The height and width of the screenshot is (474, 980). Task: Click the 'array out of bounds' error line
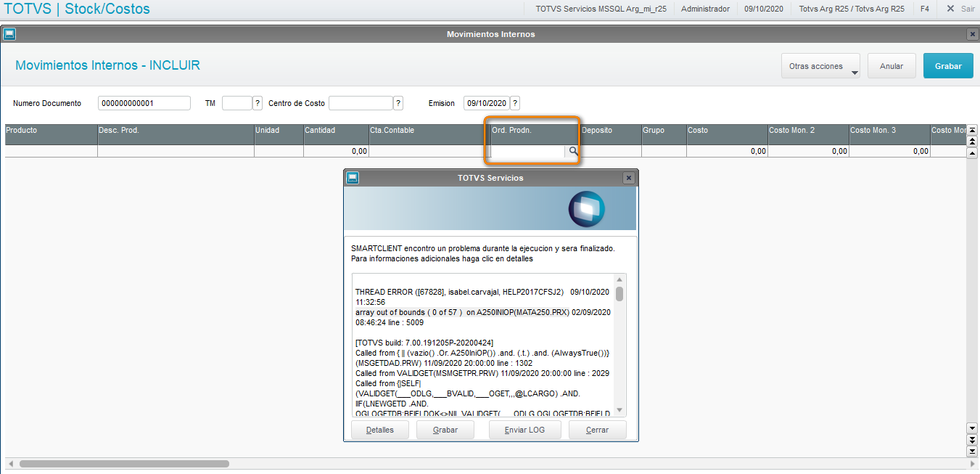pos(482,317)
